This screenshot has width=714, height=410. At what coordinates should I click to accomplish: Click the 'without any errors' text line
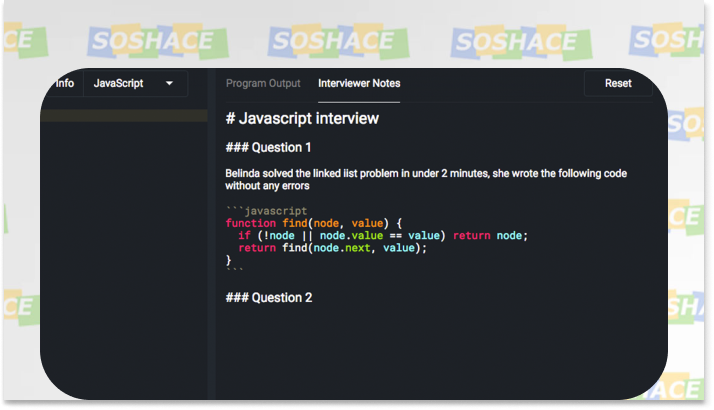(267, 186)
